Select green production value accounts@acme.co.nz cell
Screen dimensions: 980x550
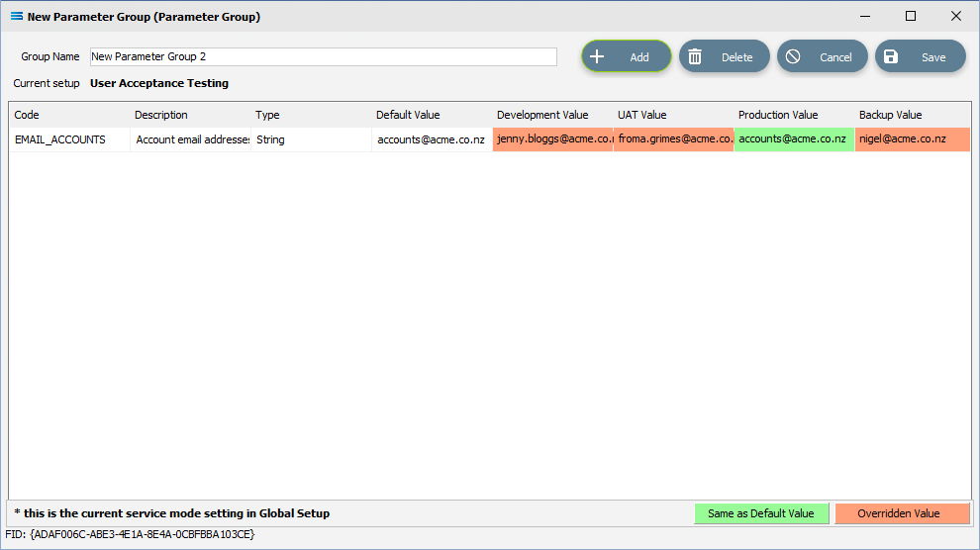coord(794,139)
